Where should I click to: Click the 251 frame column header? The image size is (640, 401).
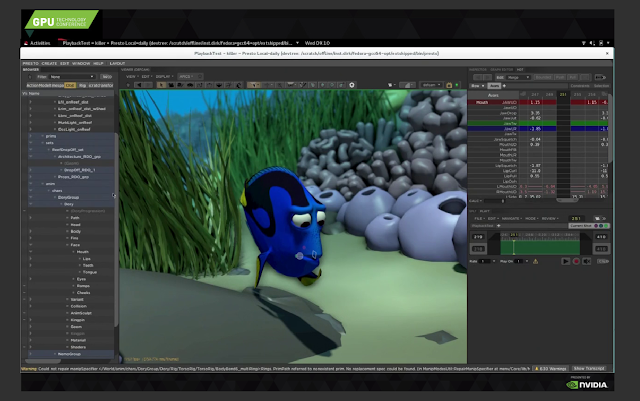tap(563, 94)
